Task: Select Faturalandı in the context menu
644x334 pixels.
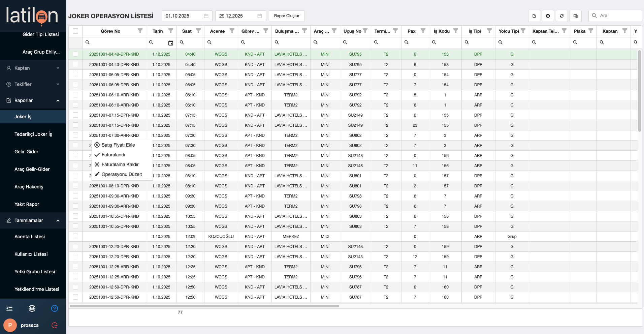Action: (114, 155)
